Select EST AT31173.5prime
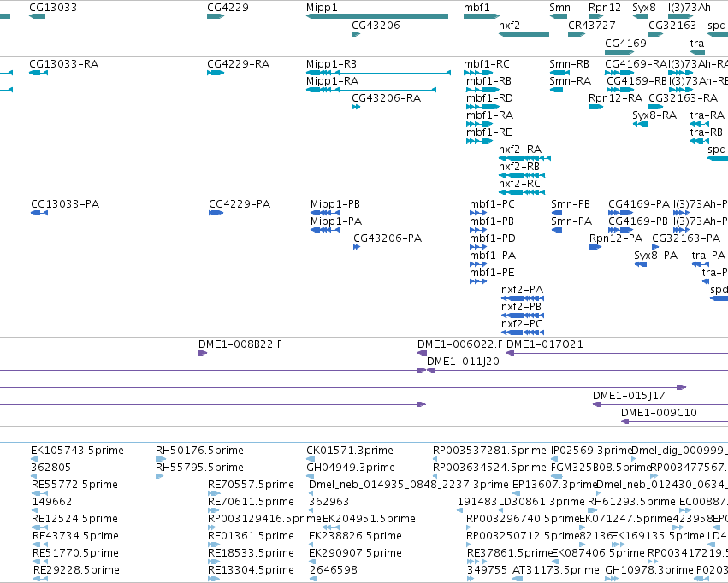Image resolution: width=728 pixels, height=583 pixels. (x=556, y=570)
